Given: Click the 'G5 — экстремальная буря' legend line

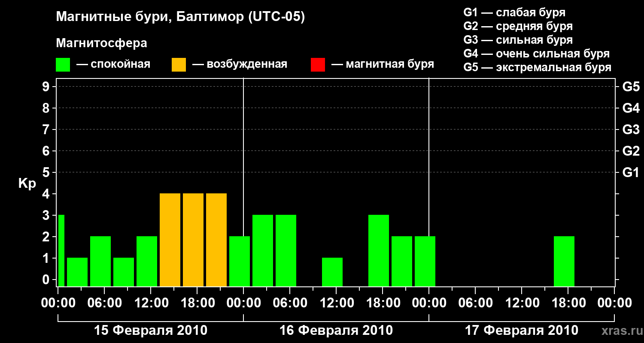Looking at the screenshot, I should 537,67.
